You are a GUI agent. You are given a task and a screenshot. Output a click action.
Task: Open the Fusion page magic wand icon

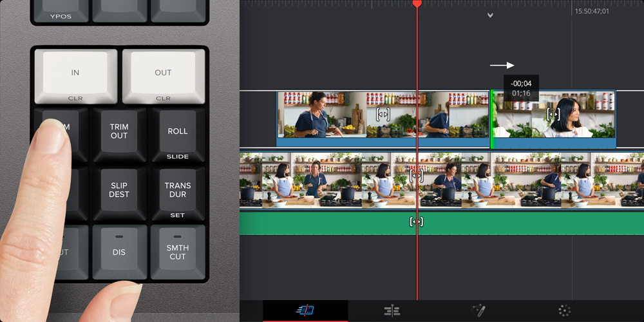coord(478,310)
